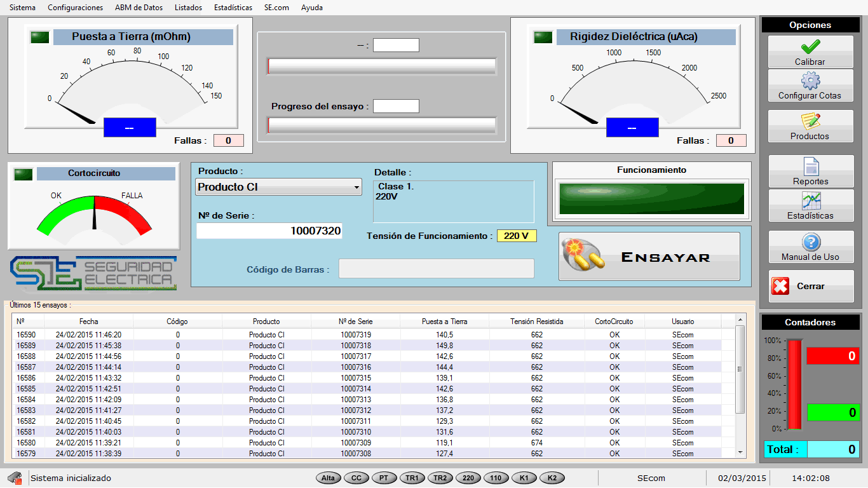Open the Reportes document icon
Screen dimensions: 868x488
pos(811,166)
